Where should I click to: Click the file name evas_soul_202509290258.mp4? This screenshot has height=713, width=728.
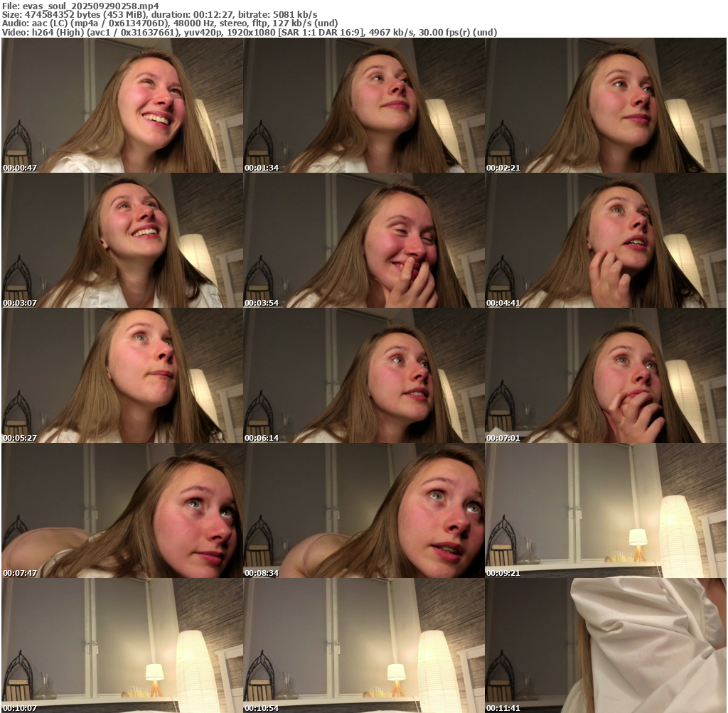click(x=90, y=6)
